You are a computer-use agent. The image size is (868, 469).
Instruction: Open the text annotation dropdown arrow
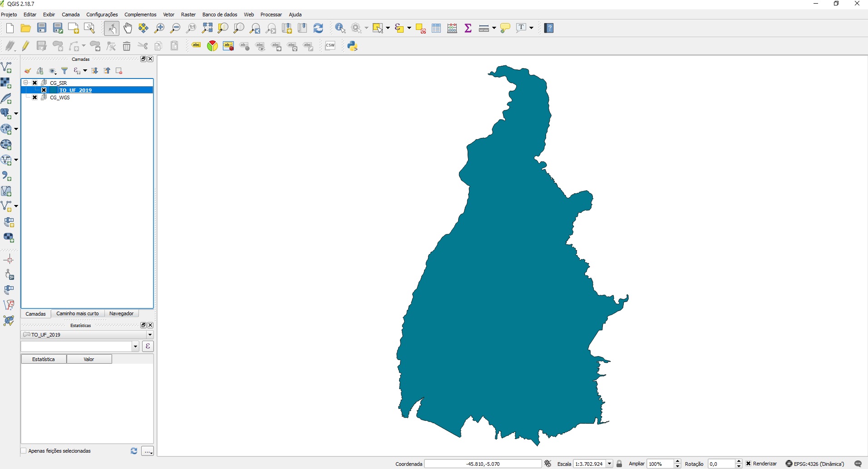tap(531, 28)
